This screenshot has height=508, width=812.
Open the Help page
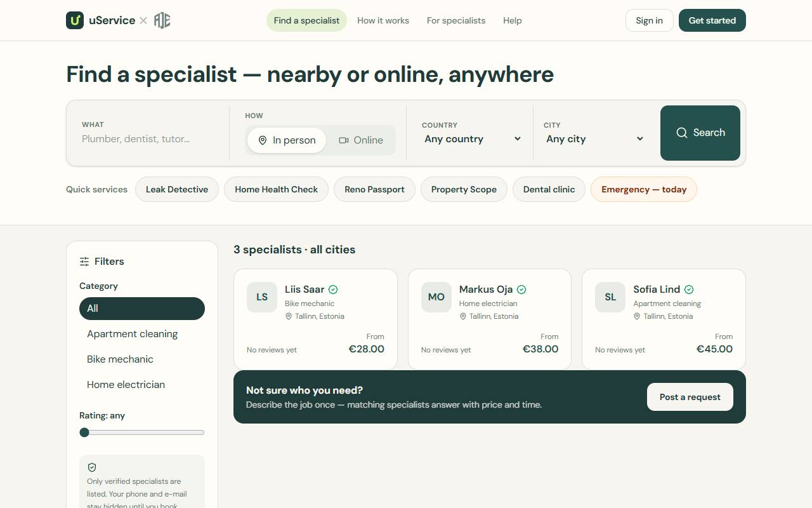513,20
